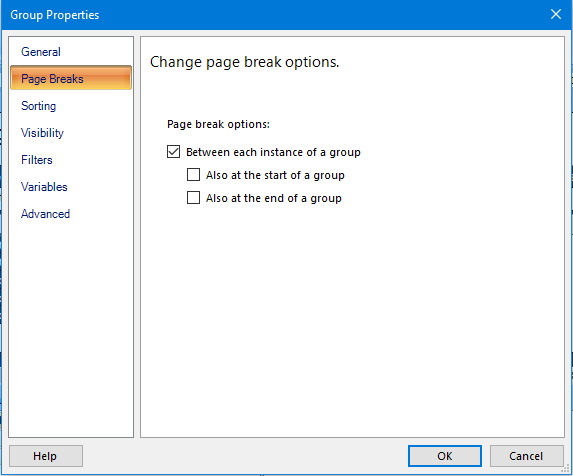Image resolution: width=573 pixels, height=476 pixels.
Task: Enable Also at the start of a group box
Action: pyautogui.click(x=193, y=175)
